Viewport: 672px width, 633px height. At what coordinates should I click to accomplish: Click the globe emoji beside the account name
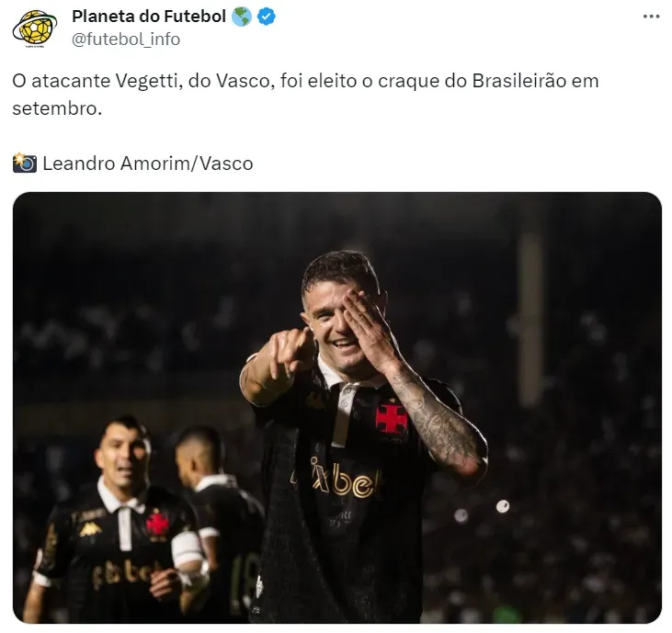(241, 17)
